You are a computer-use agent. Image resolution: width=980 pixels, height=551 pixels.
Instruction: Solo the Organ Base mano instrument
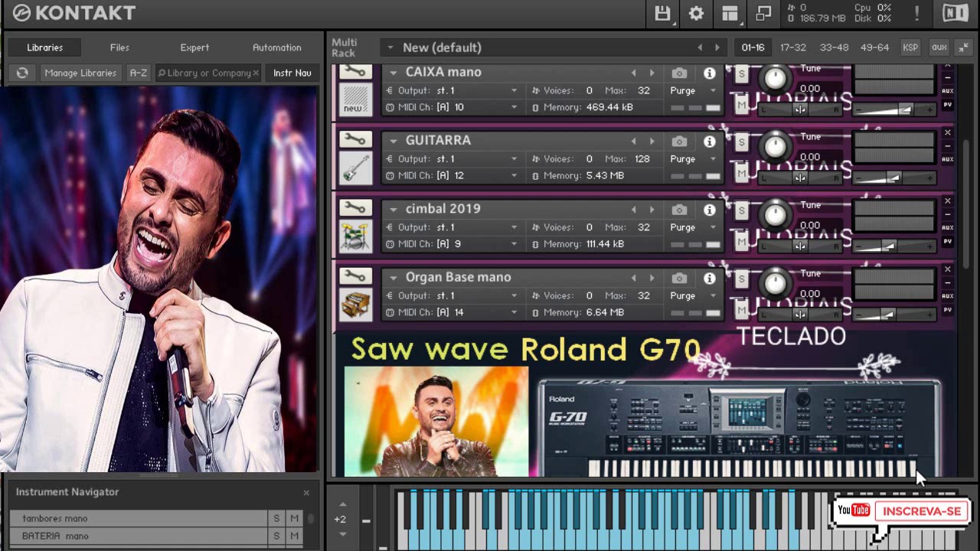(741, 279)
